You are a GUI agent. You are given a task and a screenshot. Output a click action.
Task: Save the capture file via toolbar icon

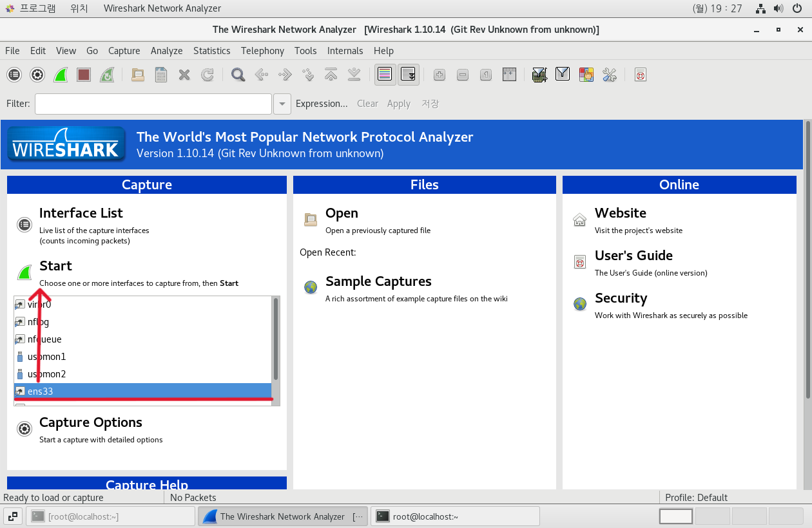click(161, 75)
